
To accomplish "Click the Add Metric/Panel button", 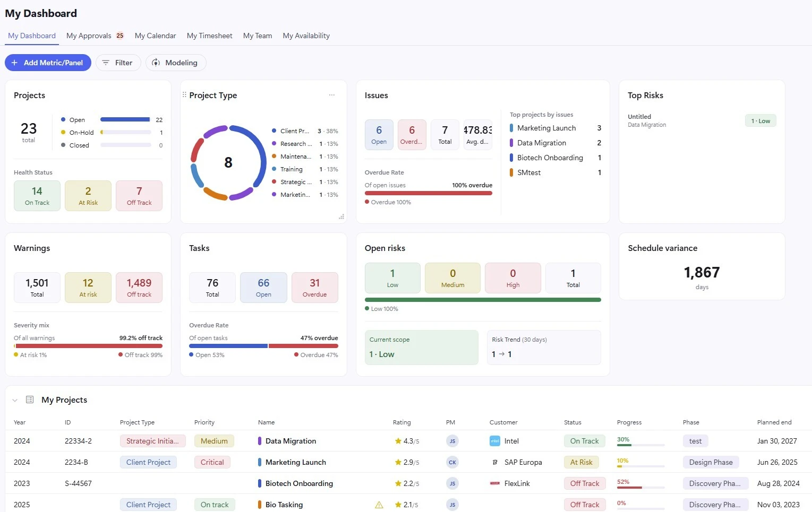I will click(48, 63).
